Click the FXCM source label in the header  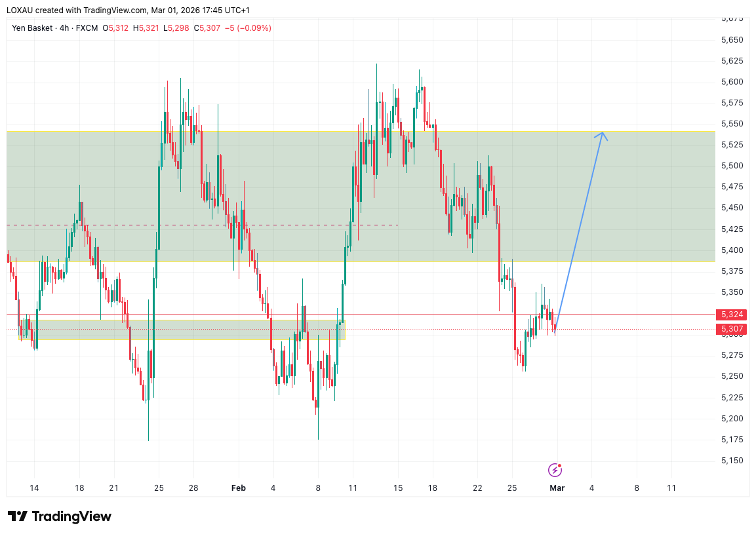(87, 28)
